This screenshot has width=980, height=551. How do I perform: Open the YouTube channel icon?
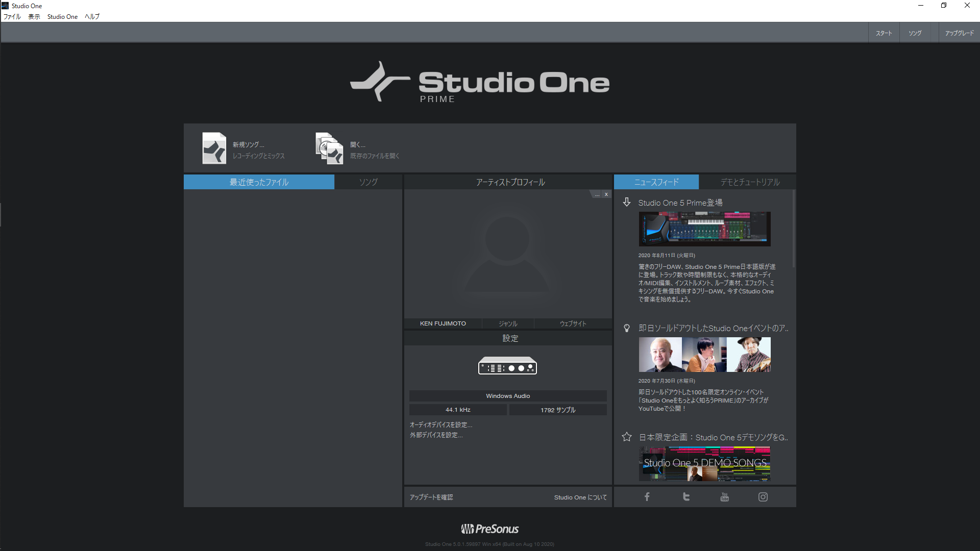pos(724,497)
